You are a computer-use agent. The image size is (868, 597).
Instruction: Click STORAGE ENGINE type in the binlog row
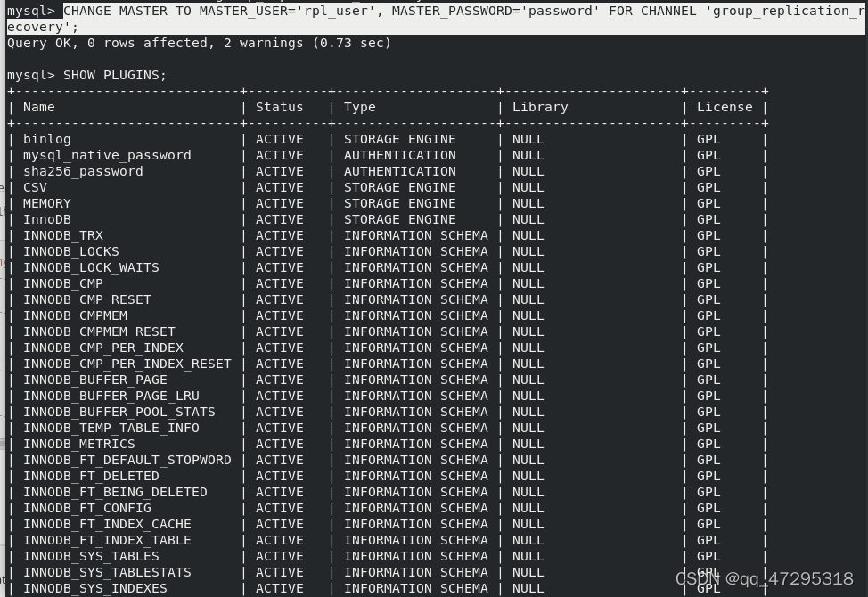[x=399, y=139]
